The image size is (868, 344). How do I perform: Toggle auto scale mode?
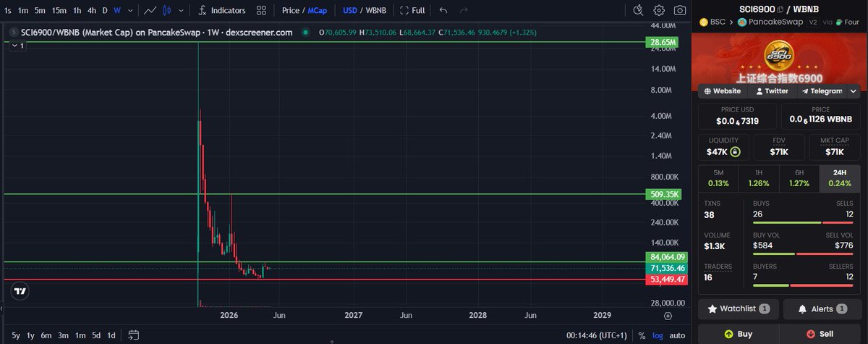tap(677, 335)
